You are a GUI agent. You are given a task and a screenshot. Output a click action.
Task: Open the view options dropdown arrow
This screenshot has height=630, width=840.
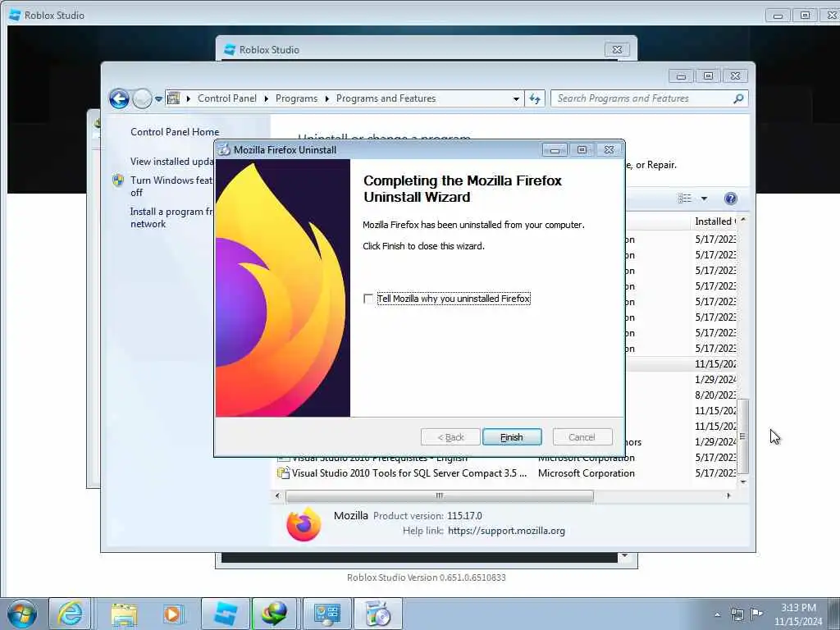704,199
